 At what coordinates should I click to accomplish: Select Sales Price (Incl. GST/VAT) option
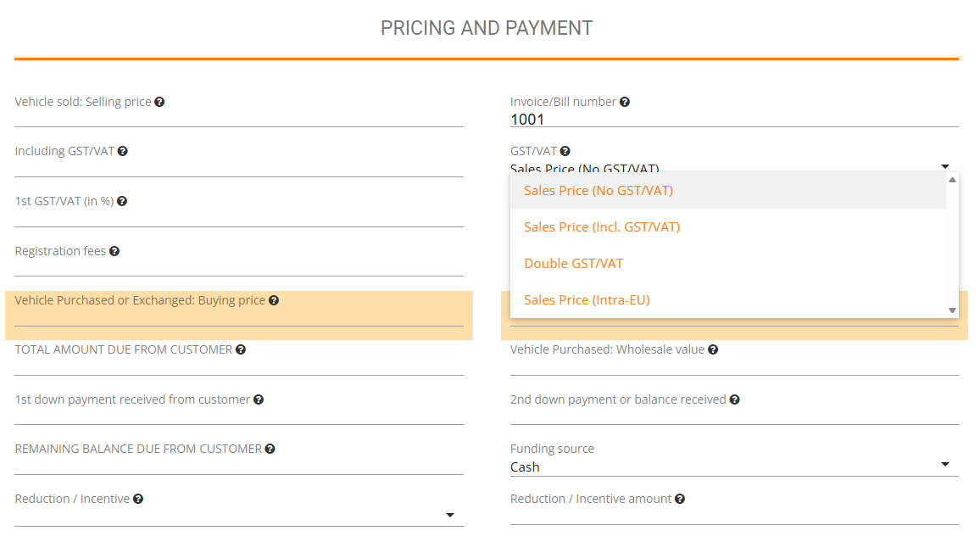point(602,226)
